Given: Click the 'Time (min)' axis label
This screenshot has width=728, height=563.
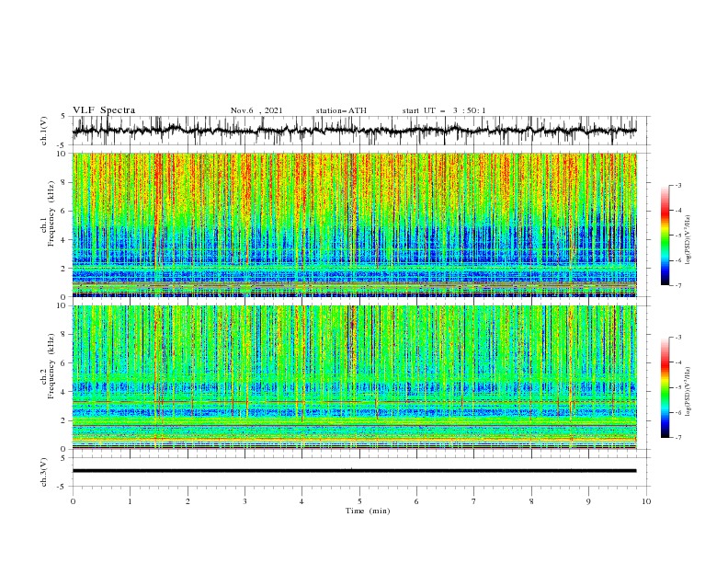Looking at the screenshot, I should (368, 511).
